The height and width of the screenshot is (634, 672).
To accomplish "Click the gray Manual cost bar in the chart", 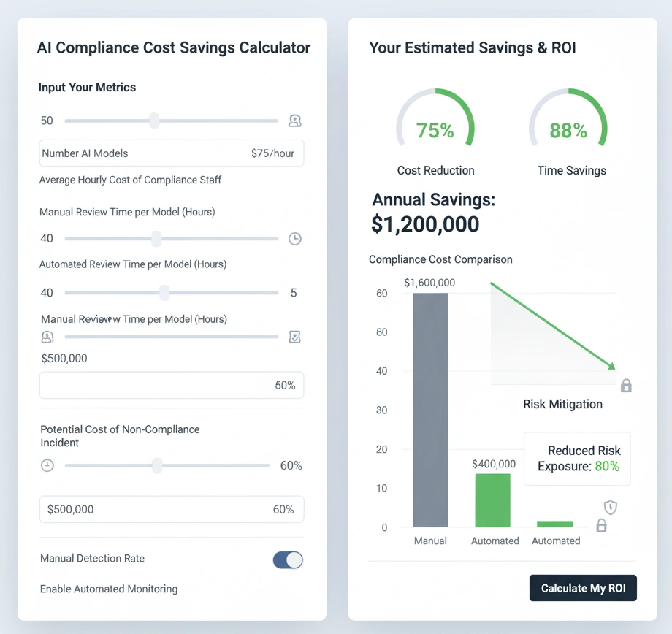I will tap(430, 409).
